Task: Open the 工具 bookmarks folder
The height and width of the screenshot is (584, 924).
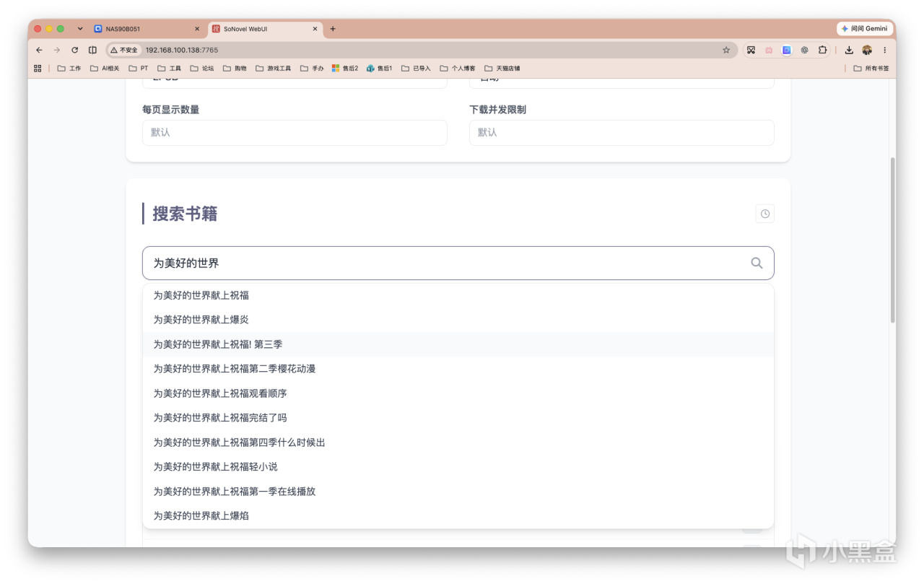Action: coord(169,68)
